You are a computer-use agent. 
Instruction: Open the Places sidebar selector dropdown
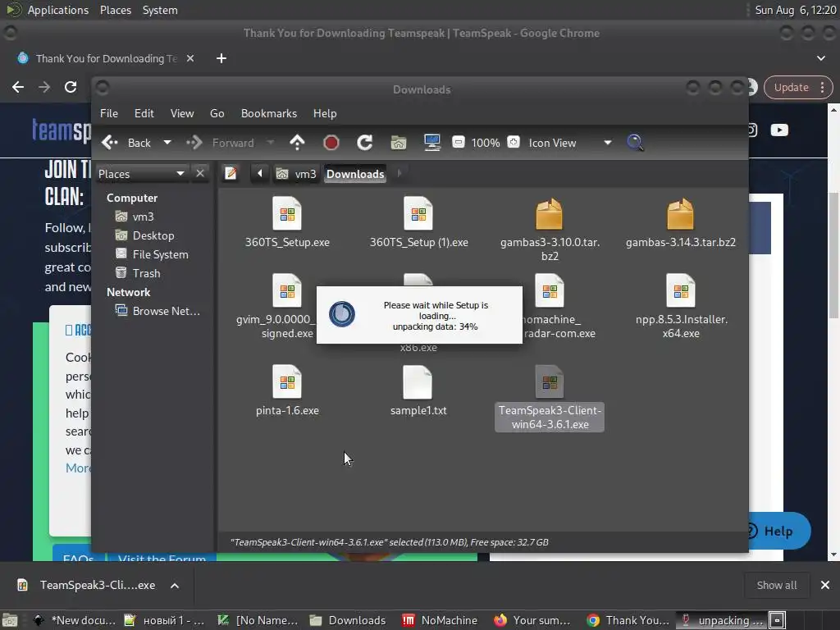coord(141,174)
